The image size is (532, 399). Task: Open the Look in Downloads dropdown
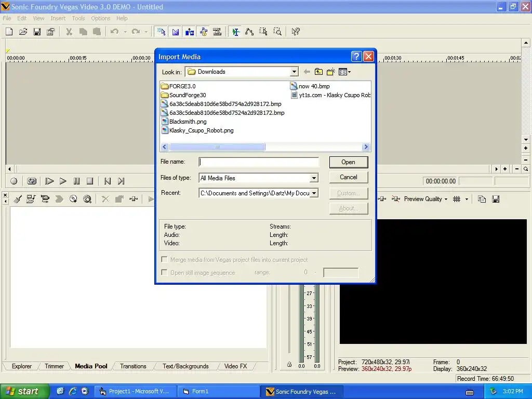point(294,72)
